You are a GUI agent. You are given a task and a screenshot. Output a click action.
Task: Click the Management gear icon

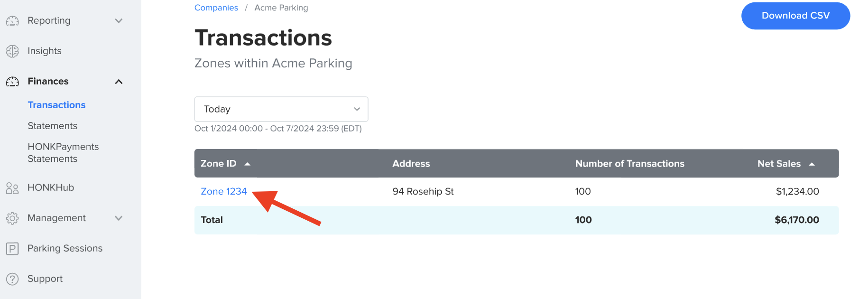12,218
